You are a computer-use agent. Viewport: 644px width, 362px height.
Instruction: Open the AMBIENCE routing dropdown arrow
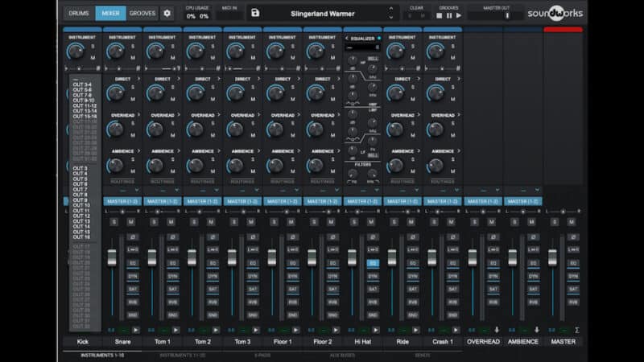pos(537,190)
